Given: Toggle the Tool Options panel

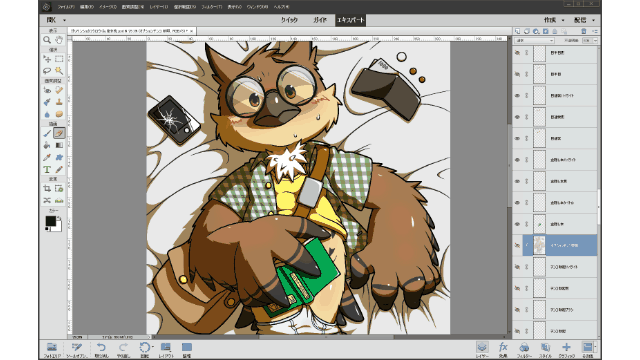Looking at the screenshot, I should (x=77, y=349).
